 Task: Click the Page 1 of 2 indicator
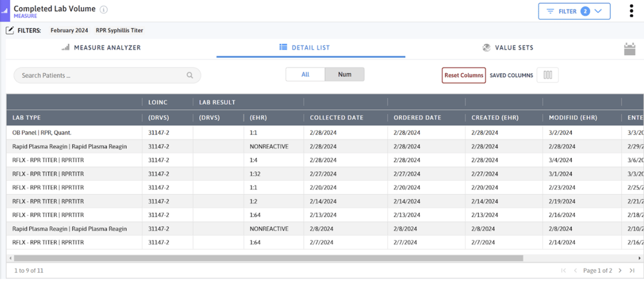point(598,270)
